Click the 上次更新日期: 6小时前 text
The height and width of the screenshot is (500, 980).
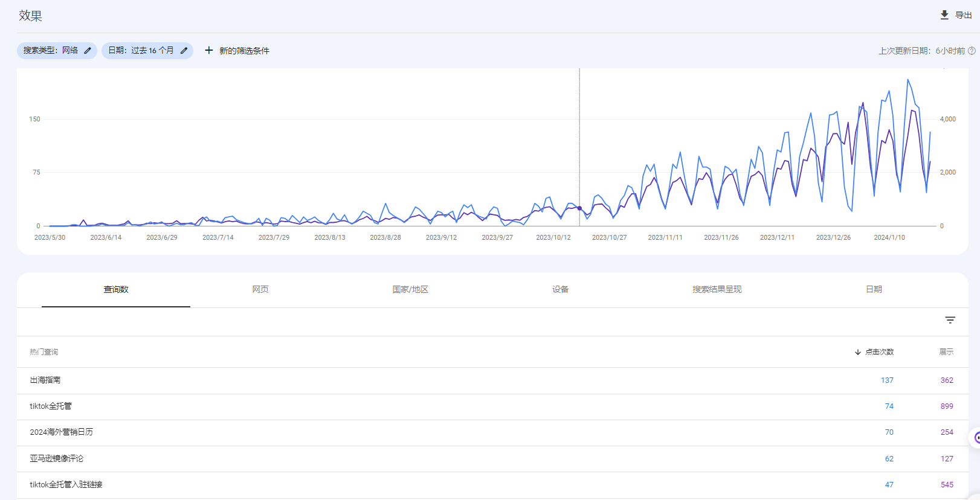point(921,51)
